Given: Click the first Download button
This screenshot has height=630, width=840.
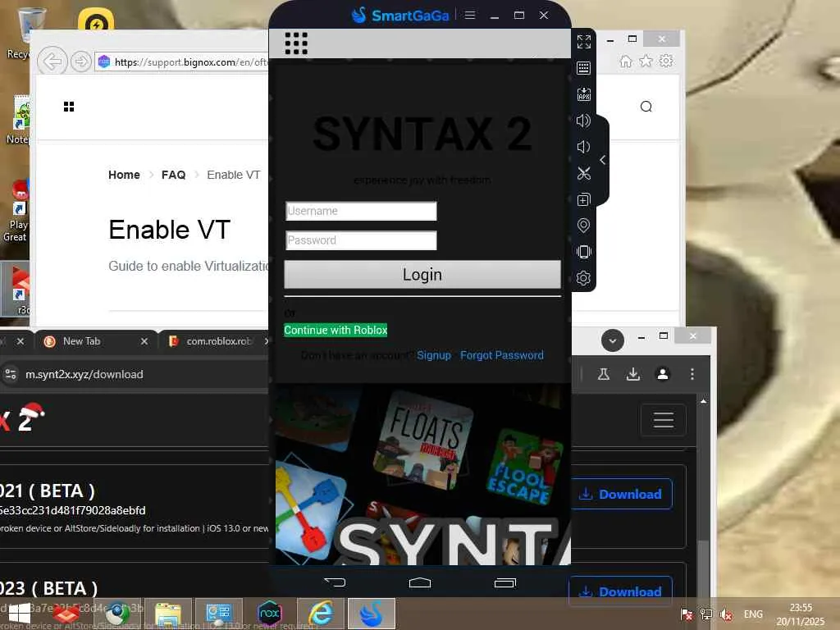Looking at the screenshot, I should coord(622,494).
